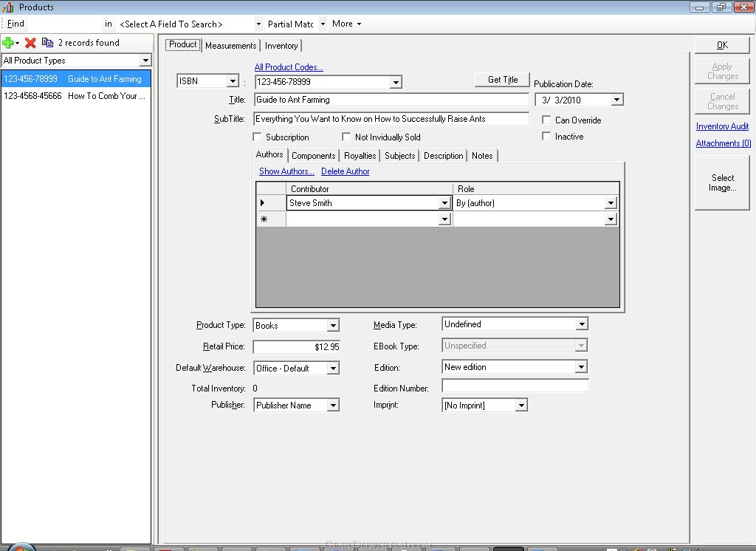Viewport: 756px width, 551px height.
Task: Open the Attachments (0) link
Action: coord(724,143)
